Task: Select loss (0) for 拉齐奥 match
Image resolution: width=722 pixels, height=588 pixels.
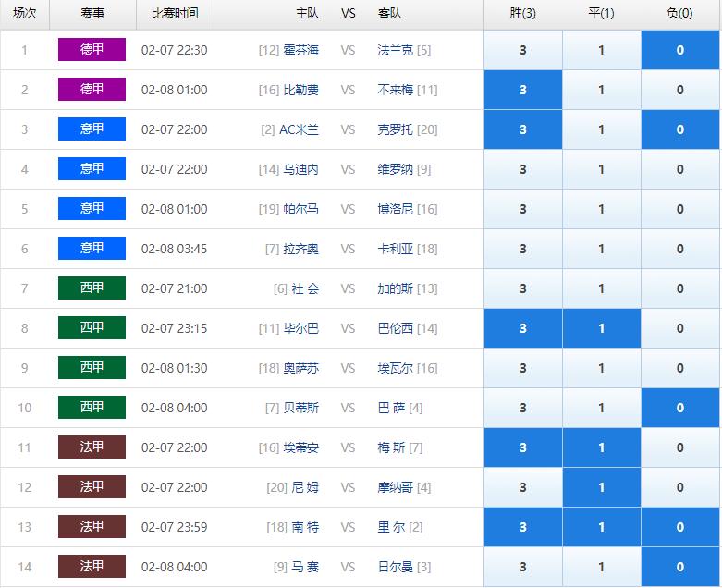Action: pos(680,249)
